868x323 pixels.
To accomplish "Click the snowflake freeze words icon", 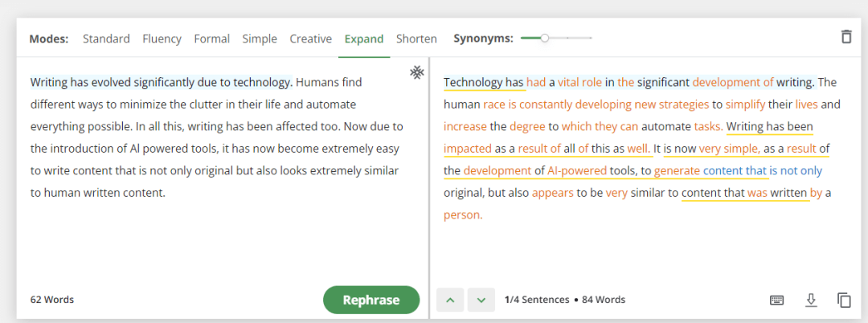I will click(416, 72).
